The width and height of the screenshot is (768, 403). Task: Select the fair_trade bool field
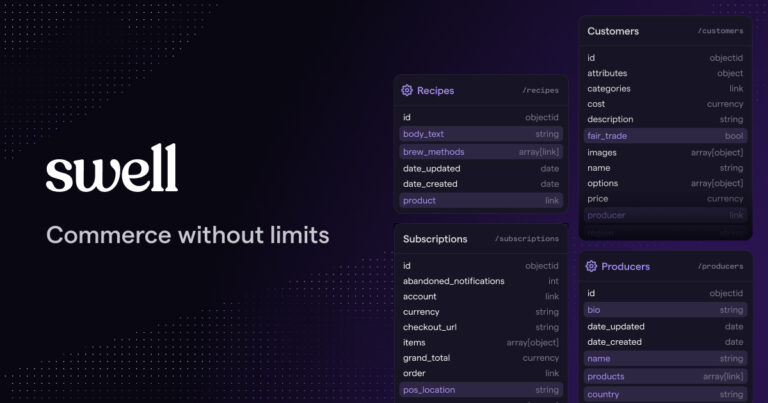(665, 136)
